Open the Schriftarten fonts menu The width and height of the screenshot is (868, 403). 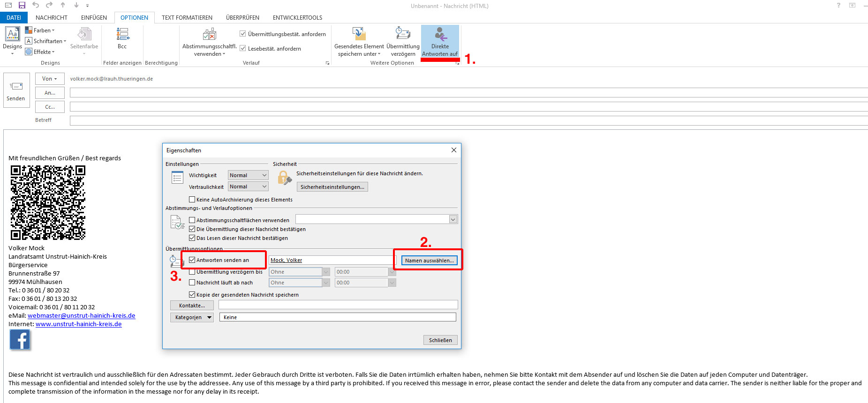pos(45,41)
